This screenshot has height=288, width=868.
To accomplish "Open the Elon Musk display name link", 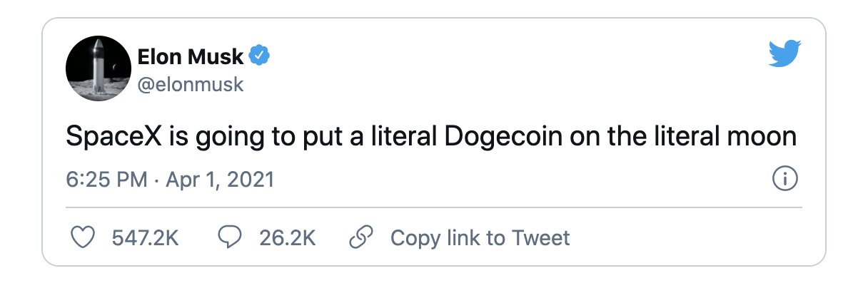I will pos(189,56).
